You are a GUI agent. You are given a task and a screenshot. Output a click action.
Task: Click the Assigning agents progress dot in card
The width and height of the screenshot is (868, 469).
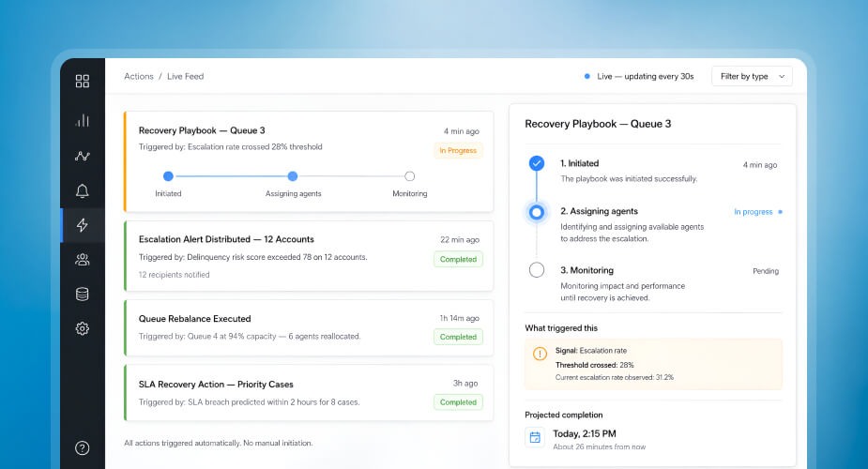click(293, 176)
